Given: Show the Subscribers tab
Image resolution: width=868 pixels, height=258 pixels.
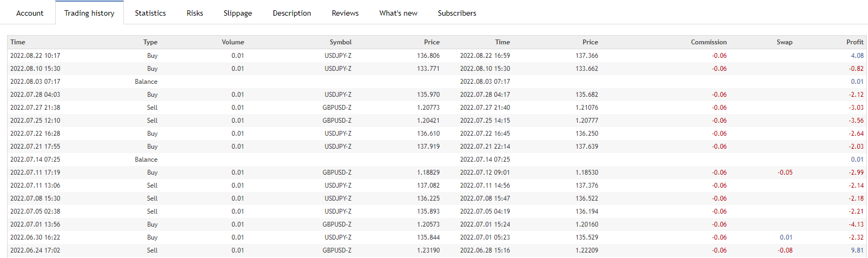Looking at the screenshot, I should (x=457, y=13).
